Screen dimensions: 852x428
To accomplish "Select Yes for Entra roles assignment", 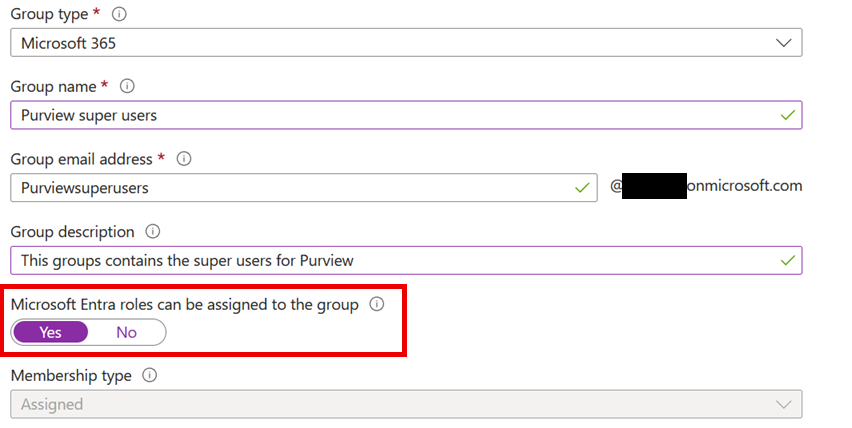I will tap(51, 332).
